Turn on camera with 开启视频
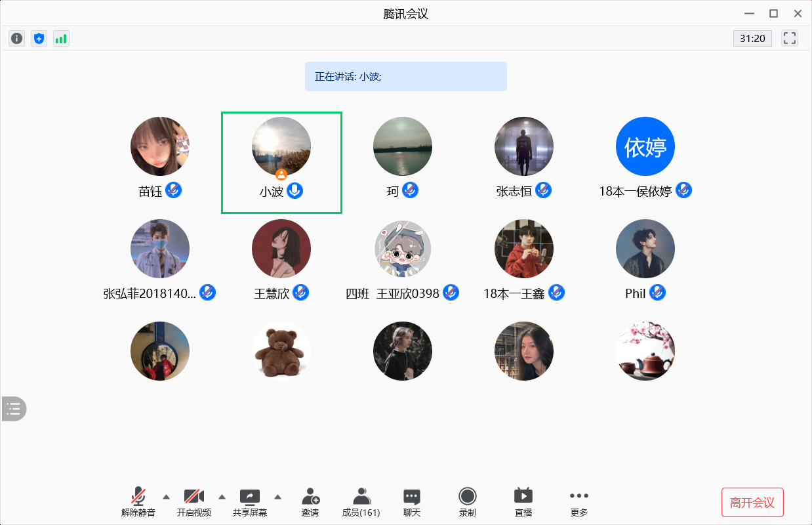This screenshot has height=525, width=812. click(194, 502)
